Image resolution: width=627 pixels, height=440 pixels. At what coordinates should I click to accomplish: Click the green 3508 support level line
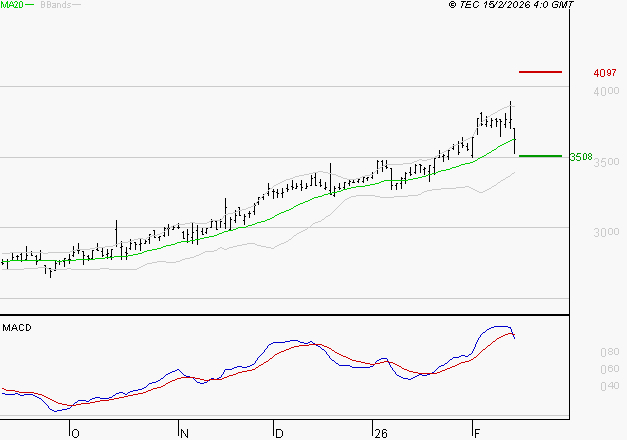540,156
